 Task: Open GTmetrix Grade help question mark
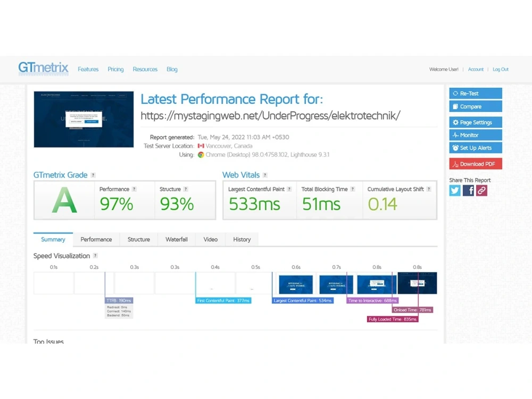tap(93, 175)
